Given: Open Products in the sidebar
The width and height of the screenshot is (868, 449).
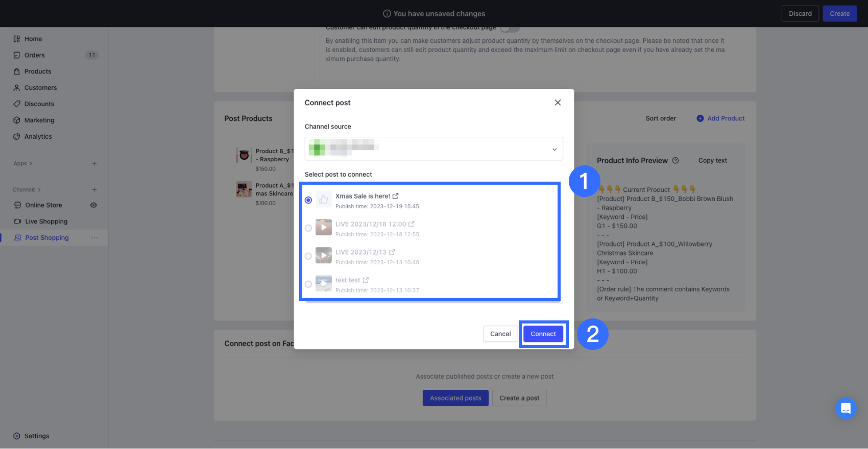Looking at the screenshot, I should click(x=38, y=71).
